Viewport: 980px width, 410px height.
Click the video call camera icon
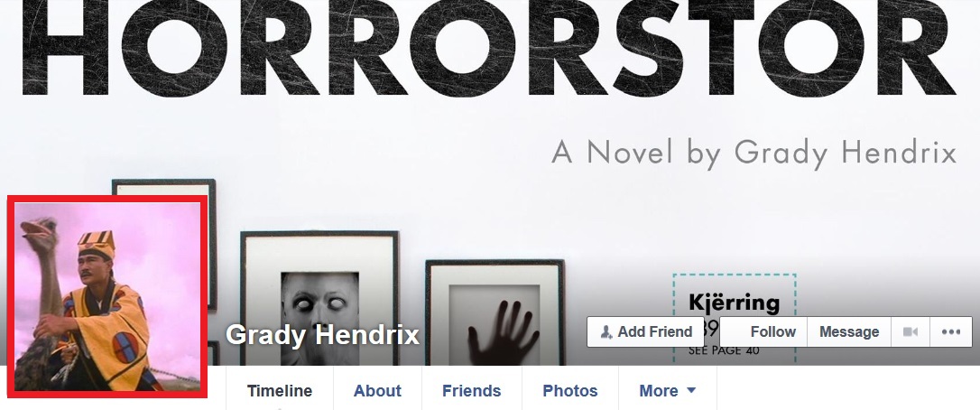(x=910, y=331)
